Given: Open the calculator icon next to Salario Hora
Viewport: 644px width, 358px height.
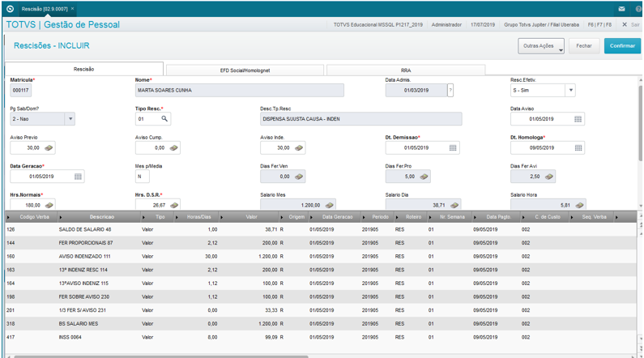Looking at the screenshot, I should click(x=579, y=205).
